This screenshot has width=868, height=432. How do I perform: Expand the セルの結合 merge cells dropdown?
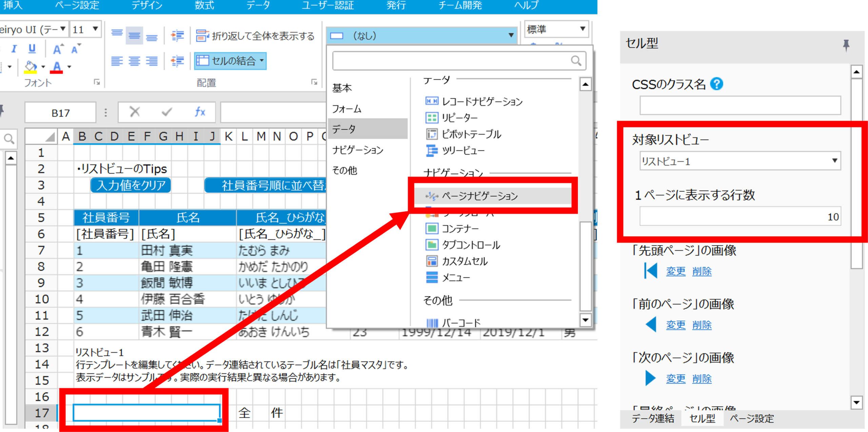point(262,61)
